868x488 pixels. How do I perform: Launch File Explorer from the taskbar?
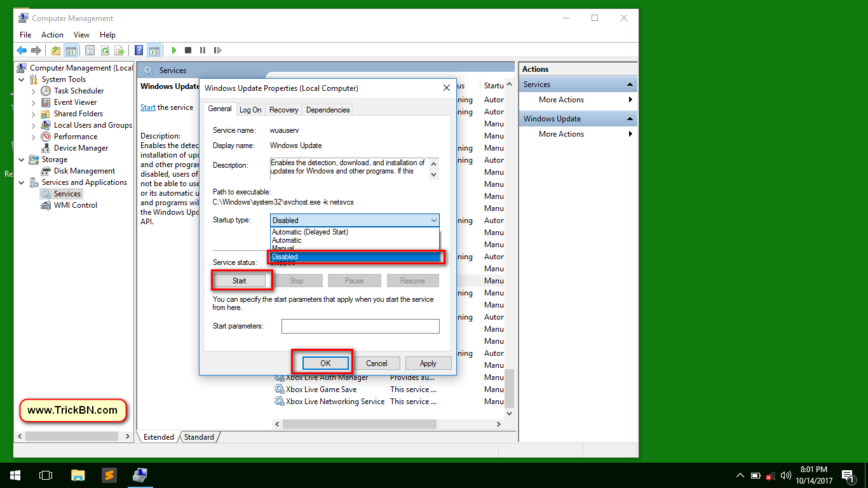78,475
